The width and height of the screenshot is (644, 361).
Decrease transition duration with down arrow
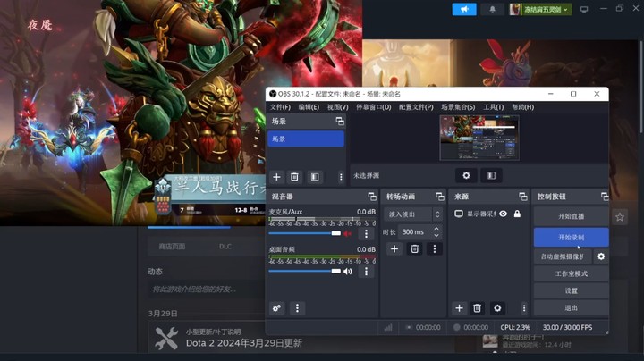pyautogui.click(x=436, y=236)
